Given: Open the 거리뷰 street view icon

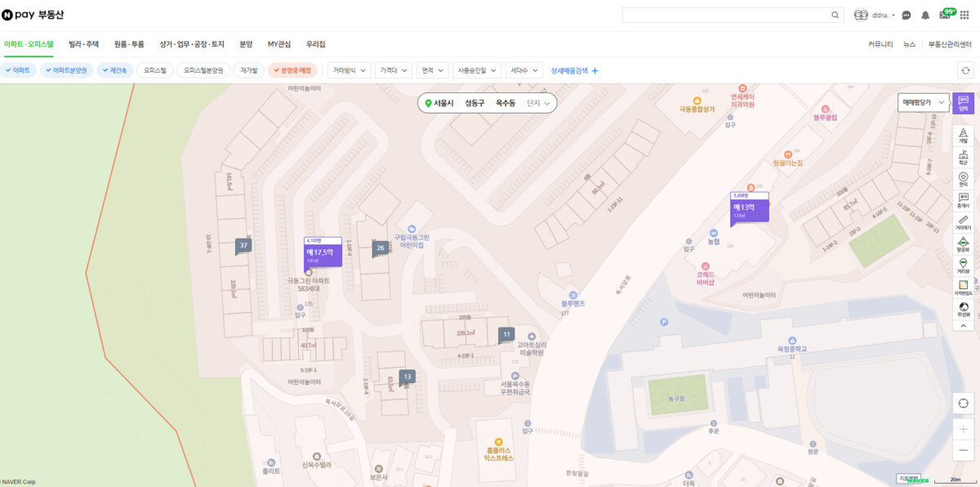Looking at the screenshot, I should tap(963, 266).
